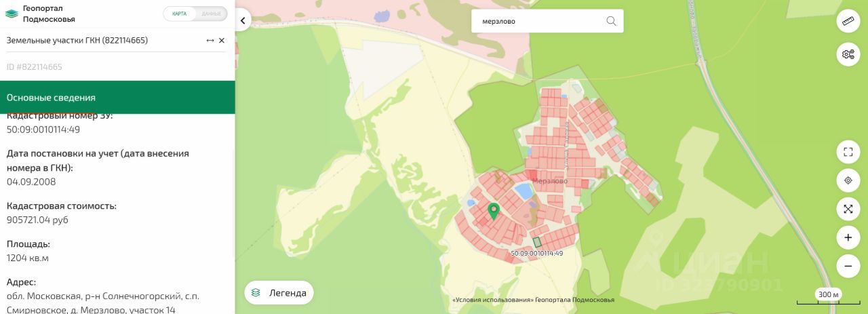Open map layer settings gear
Viewport: 868px width, 314px height.
(x=848, y=54)
